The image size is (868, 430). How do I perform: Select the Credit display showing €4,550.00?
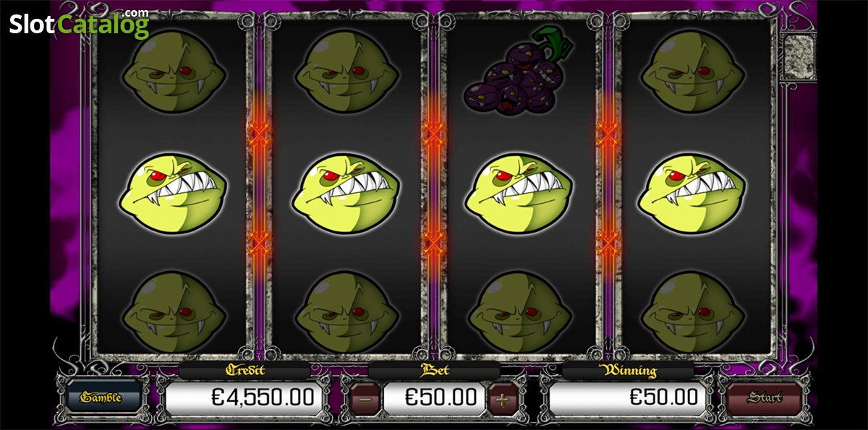243,397
